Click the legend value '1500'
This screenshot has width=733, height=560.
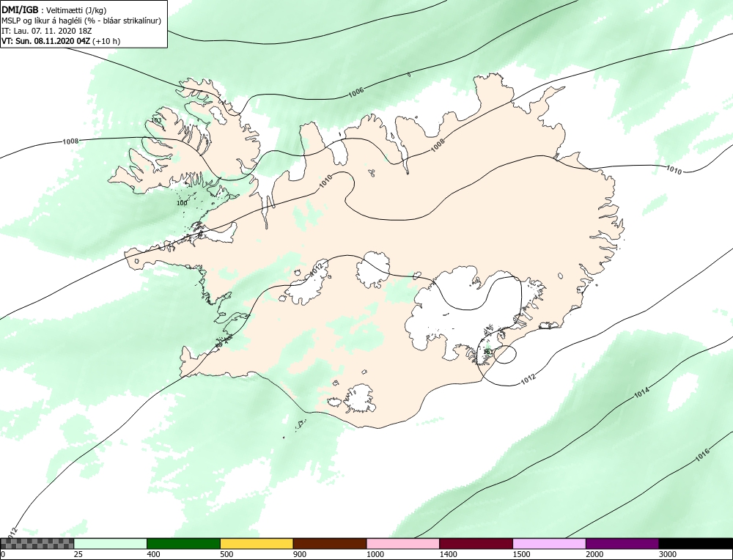[x=520, y=554]
